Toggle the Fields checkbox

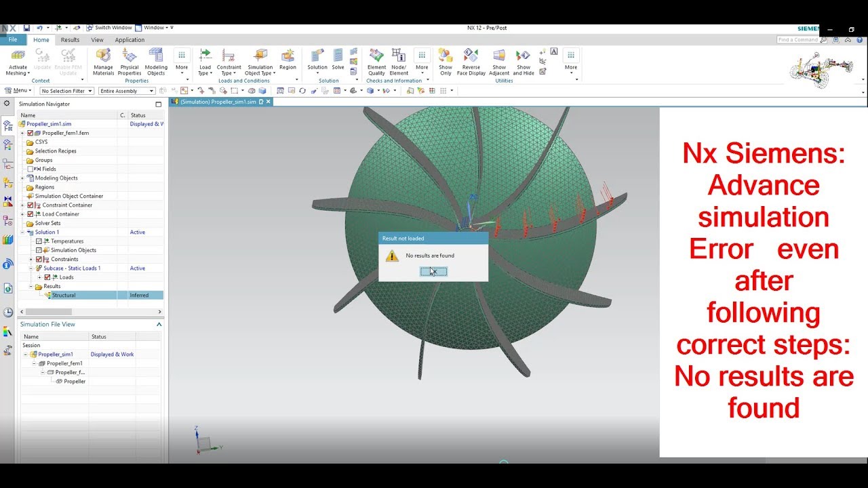pos(31,169)
